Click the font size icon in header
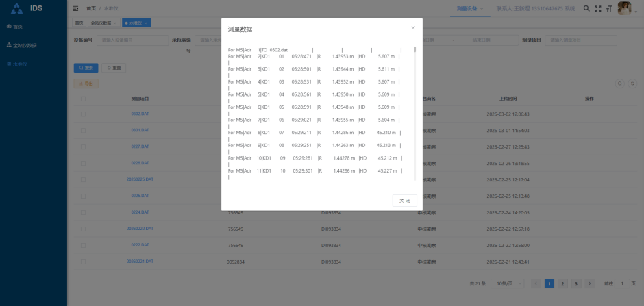The height and width of the screenshot is (306, 644). click(609, 9)
